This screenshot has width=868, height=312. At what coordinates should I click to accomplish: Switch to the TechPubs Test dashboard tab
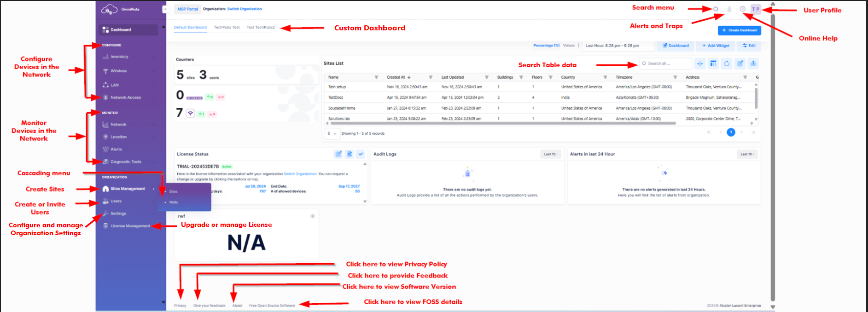(x=227, y=28)
